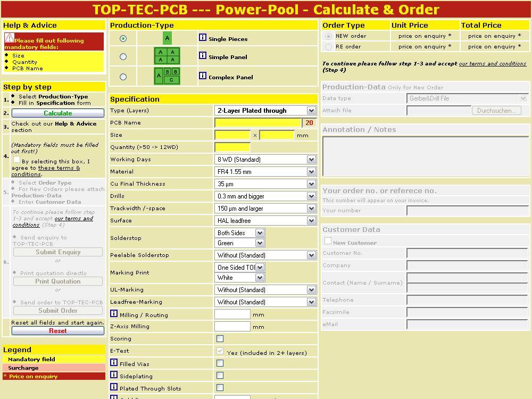The width and height of the screenshot is (532, 399).
Task: Select RE order radio button
Action: (328, 47)
